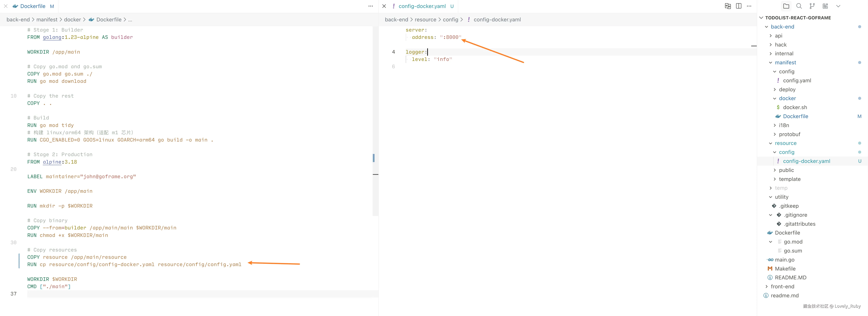Open the Explorer folder view icon
Viewport: 868px width, 316px height.
(x=786, y=6)
